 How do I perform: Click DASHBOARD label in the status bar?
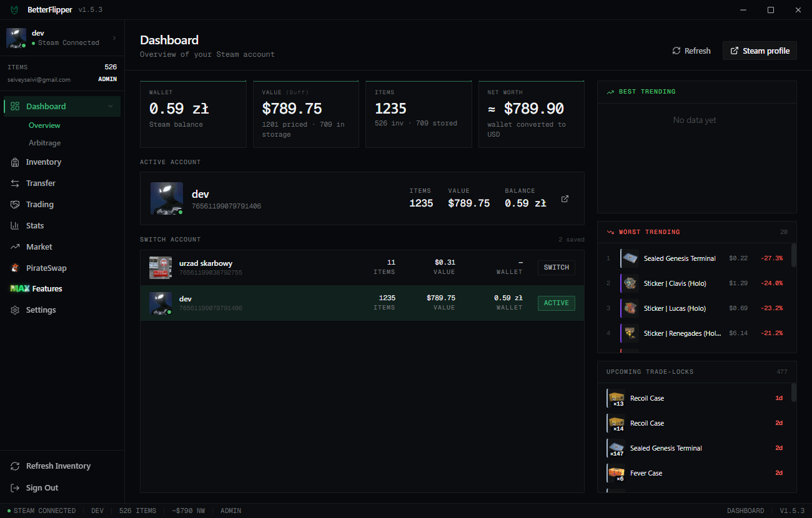(745, 511)
